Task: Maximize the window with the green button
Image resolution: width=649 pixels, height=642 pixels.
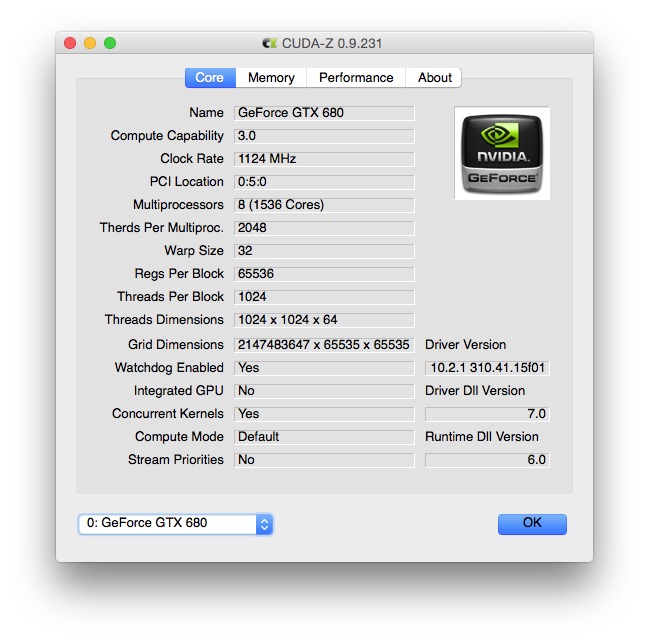Action: tap(110, 43)
